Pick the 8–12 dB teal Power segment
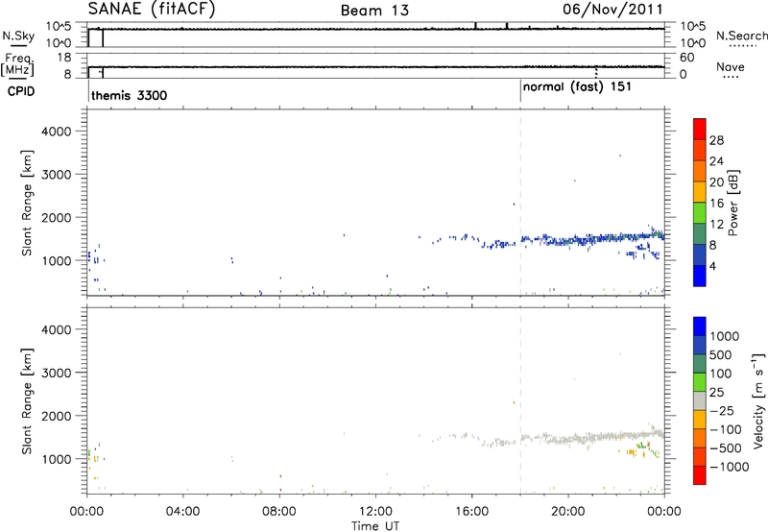This screenshot has width=768, height=532. (x=700, y=233)
